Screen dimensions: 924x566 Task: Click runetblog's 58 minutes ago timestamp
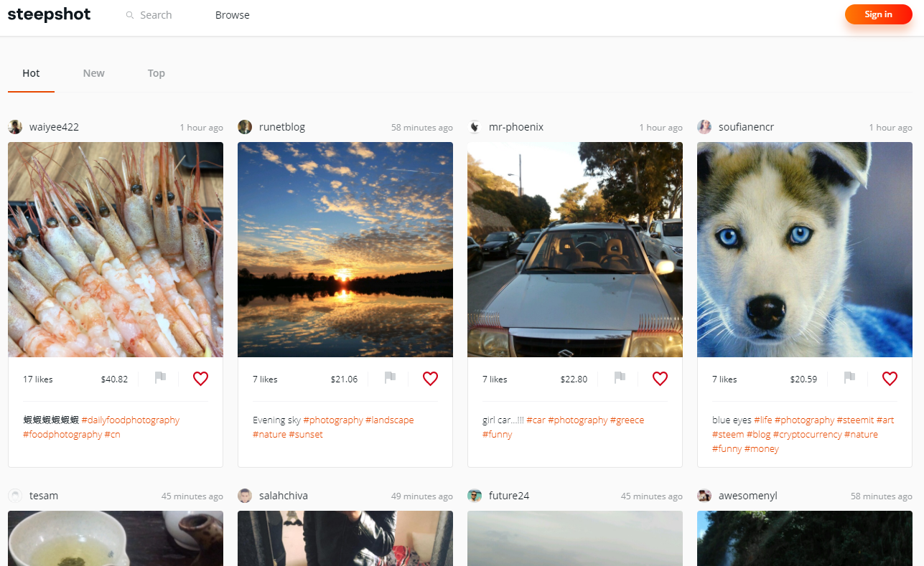click(422, 128)
